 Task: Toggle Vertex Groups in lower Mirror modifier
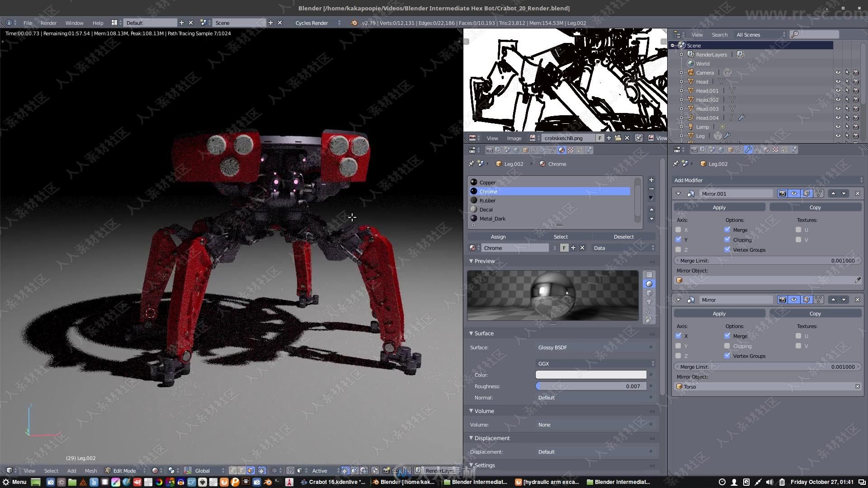(x=727, y=356)
